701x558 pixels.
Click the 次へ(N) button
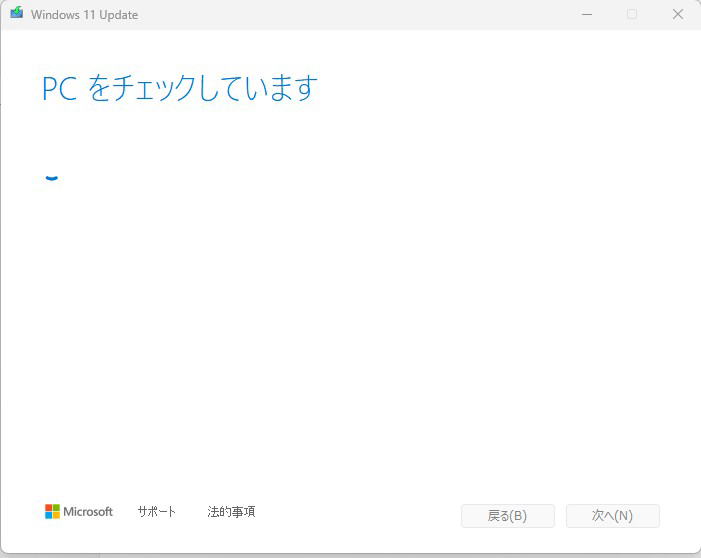click(x=612, y=516)
